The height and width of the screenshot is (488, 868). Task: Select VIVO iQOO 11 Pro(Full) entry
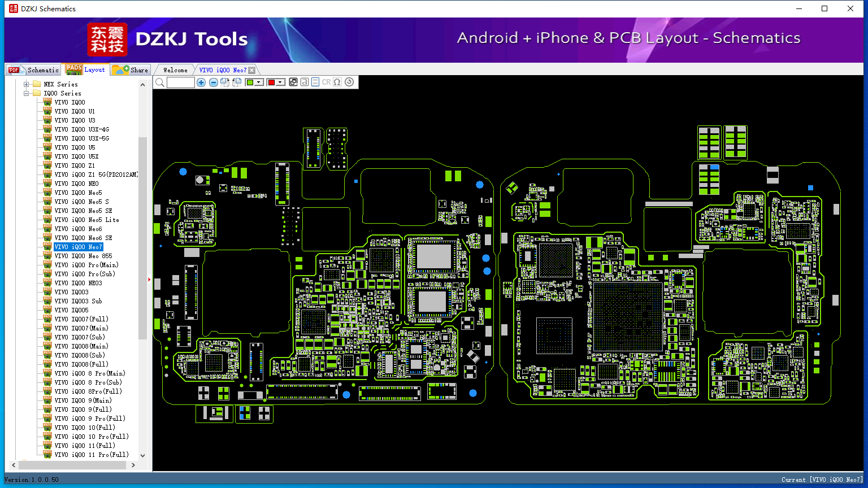(x=92, y=455)
